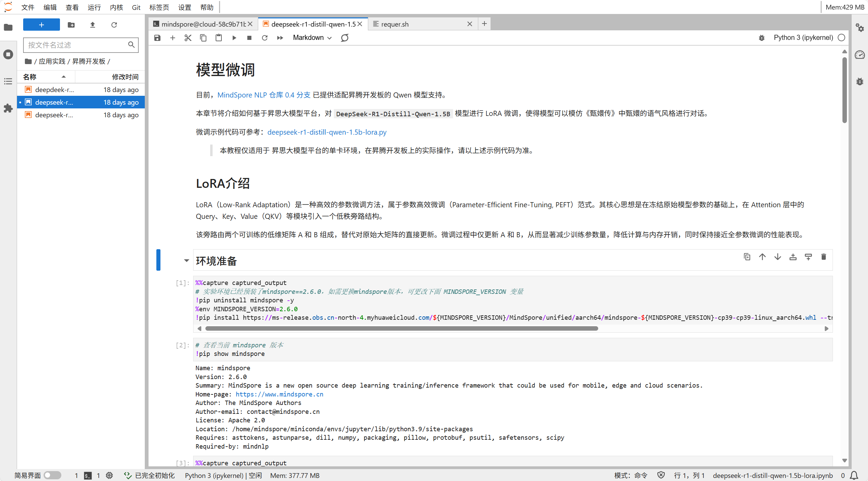Open the Running Terminals and Kernels sidebar
Image resolution: width=868 pixels, height=481 pixels.
8,54
